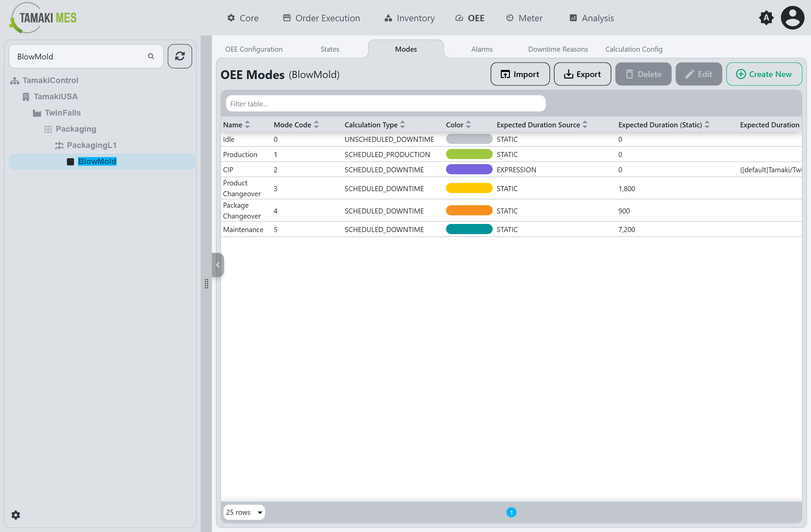Screen dimensions: 811x532
Task: Select the Idle mode row
Action: 511,139
